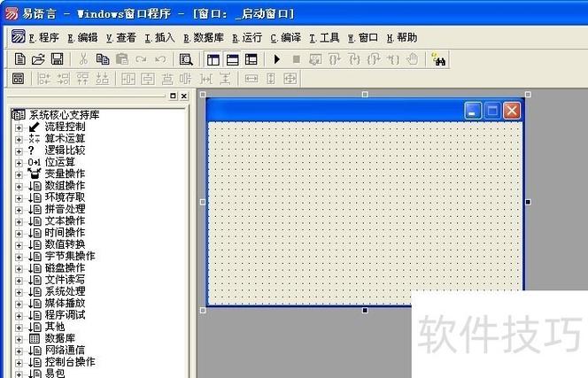
Task: Click the vertical spacing equalize icon
Action: (225, 79)
